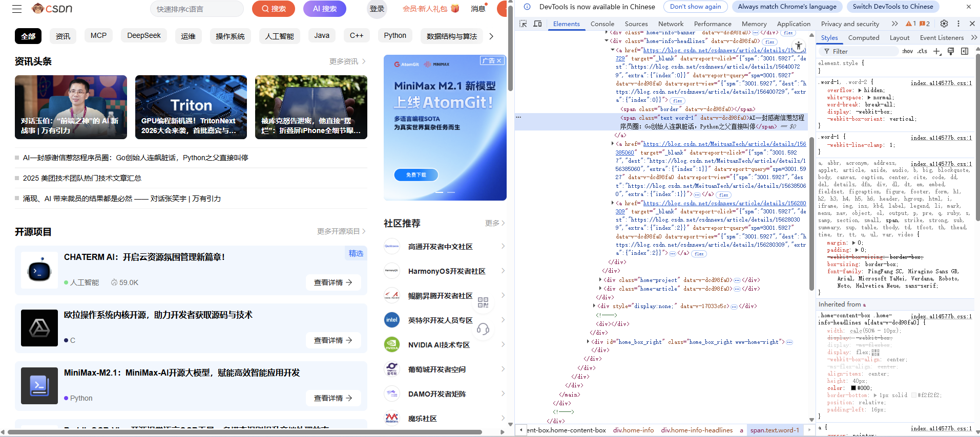Click the customer service headset icon
The width and height of the screenshot is (980, 437).
tap(483, 329)
